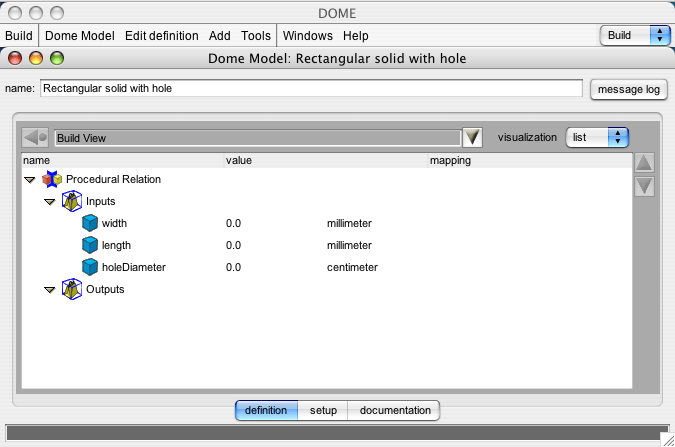Open the visualization list dropdown
Viewport: 675px width, 447px height.
(597, 137)
